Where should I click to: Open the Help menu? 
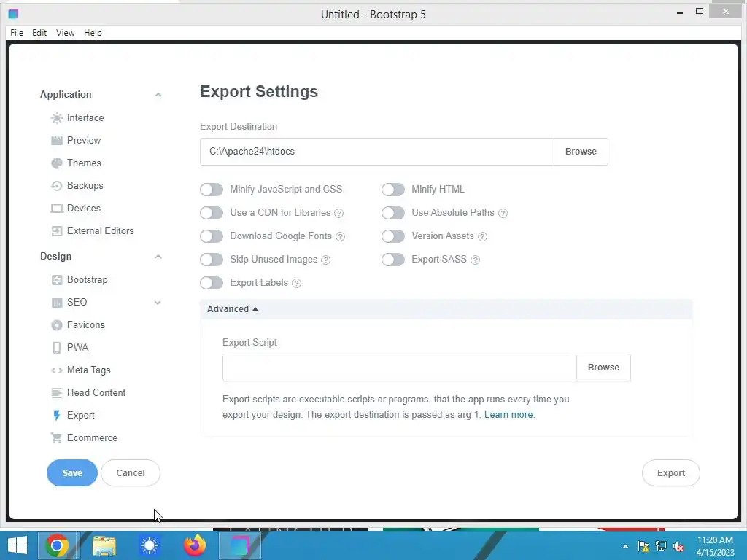point(93,33)
